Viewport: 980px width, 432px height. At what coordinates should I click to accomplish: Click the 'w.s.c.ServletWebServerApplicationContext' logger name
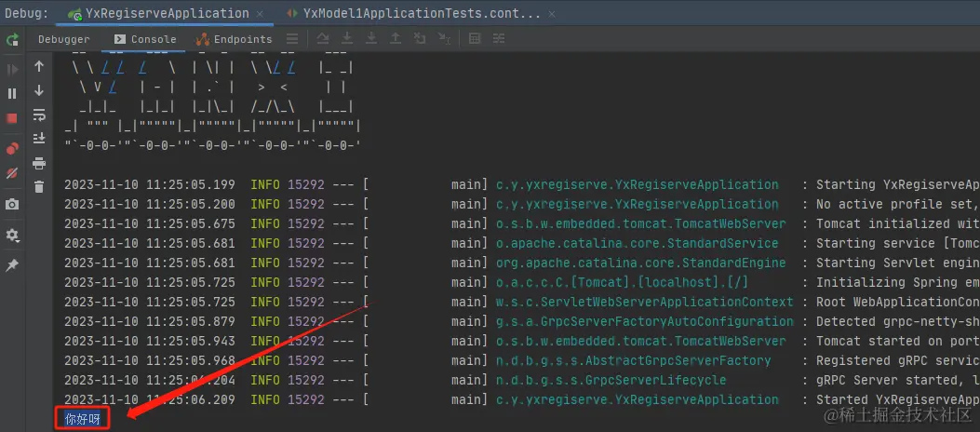(644, 302)
